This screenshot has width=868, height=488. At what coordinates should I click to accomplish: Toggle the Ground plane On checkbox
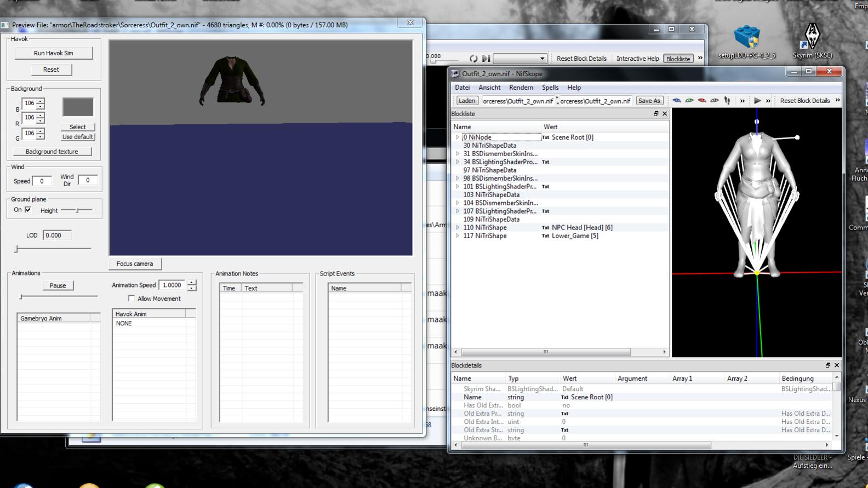[28, 210]
